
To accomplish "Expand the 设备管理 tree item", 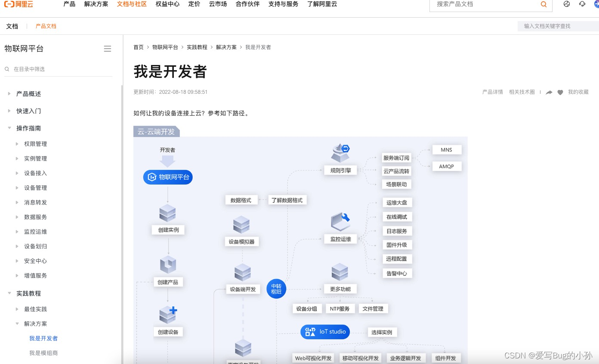I will (17, 188).
